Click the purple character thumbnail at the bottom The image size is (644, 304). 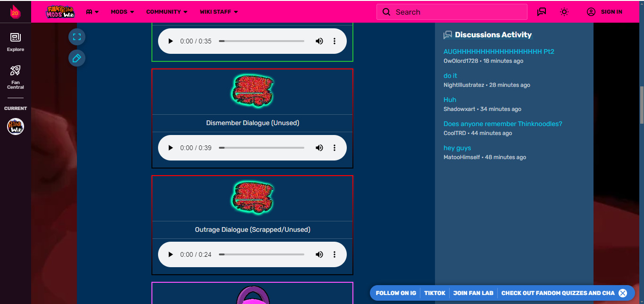pos(252,295)
